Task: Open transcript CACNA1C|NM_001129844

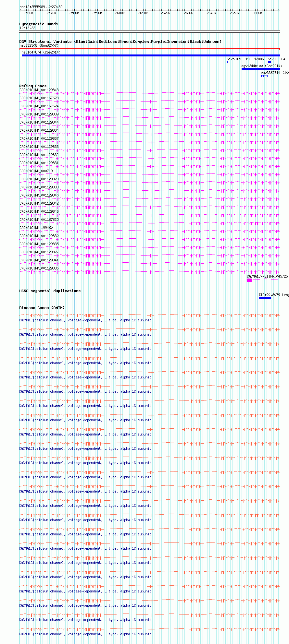Action: pos(39,123)
